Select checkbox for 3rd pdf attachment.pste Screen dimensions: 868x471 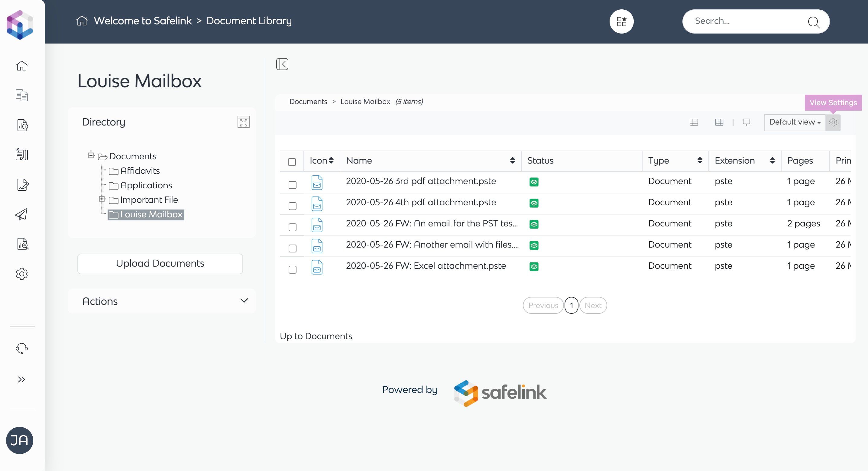point(292,185)
